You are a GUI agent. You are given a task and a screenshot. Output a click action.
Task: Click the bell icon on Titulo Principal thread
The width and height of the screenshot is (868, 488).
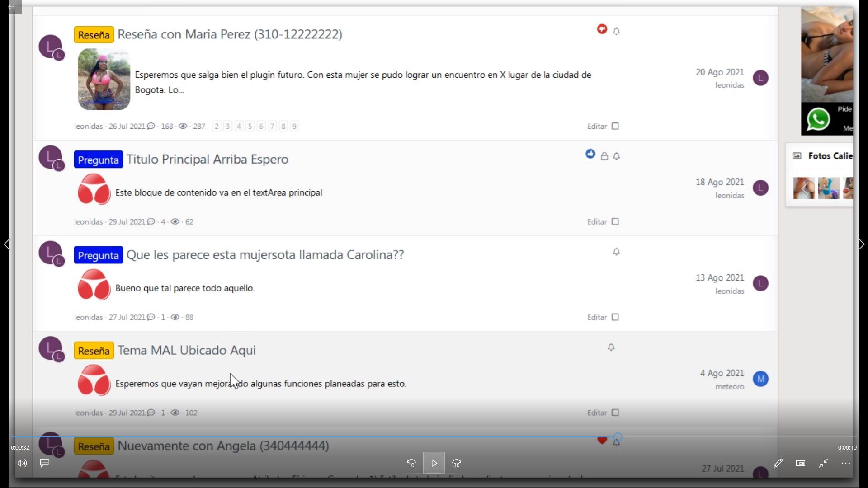click(617, 156)
